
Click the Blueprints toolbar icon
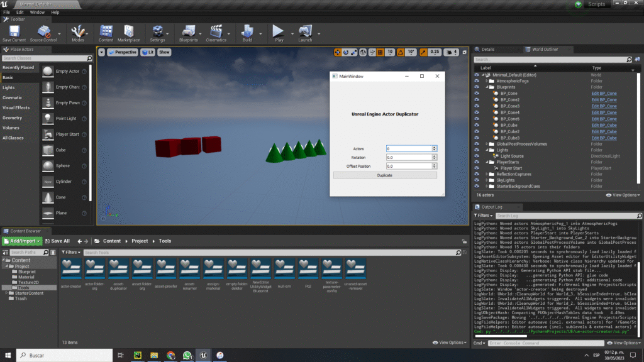(x=189, y=33)
